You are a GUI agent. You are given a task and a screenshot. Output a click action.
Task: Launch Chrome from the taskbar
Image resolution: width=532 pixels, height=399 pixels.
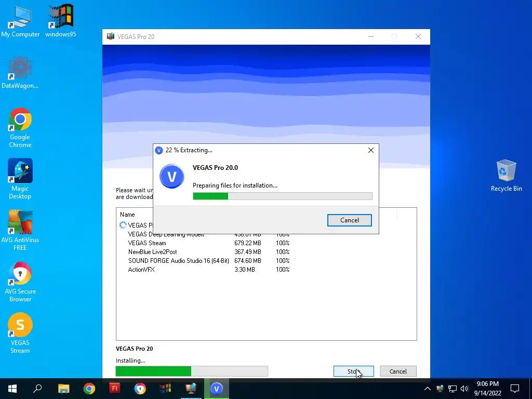tap(89, 389)
